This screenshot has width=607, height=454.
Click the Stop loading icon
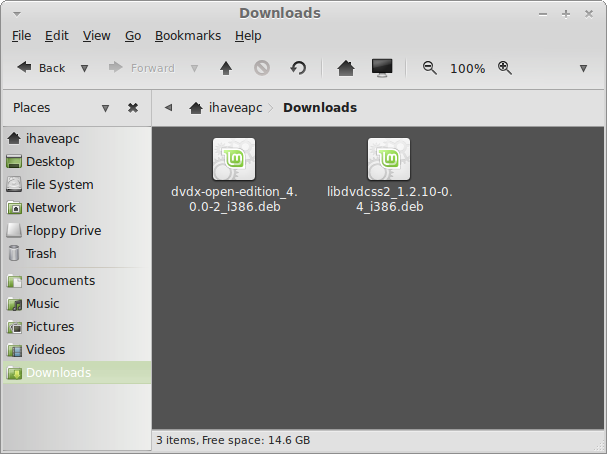[x=262, y=69]
